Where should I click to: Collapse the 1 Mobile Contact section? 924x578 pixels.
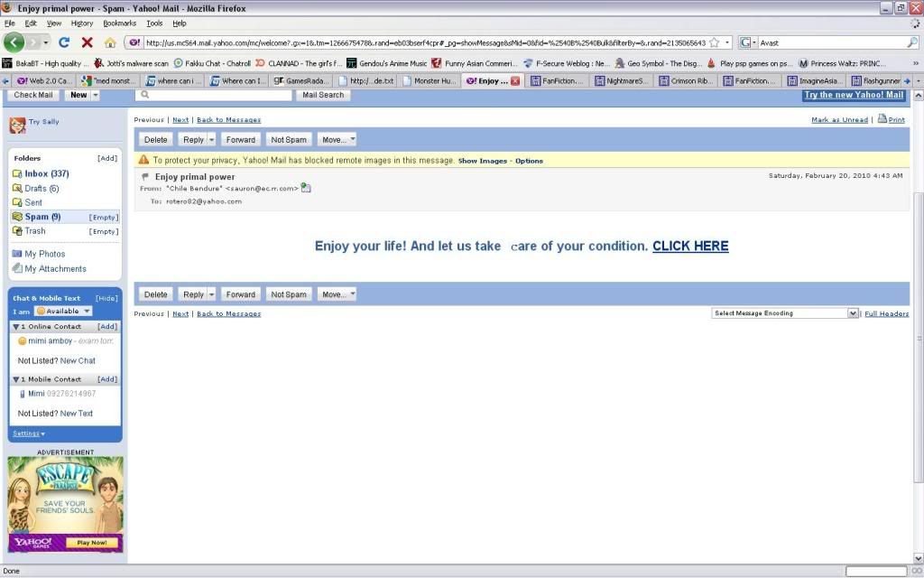16,379
